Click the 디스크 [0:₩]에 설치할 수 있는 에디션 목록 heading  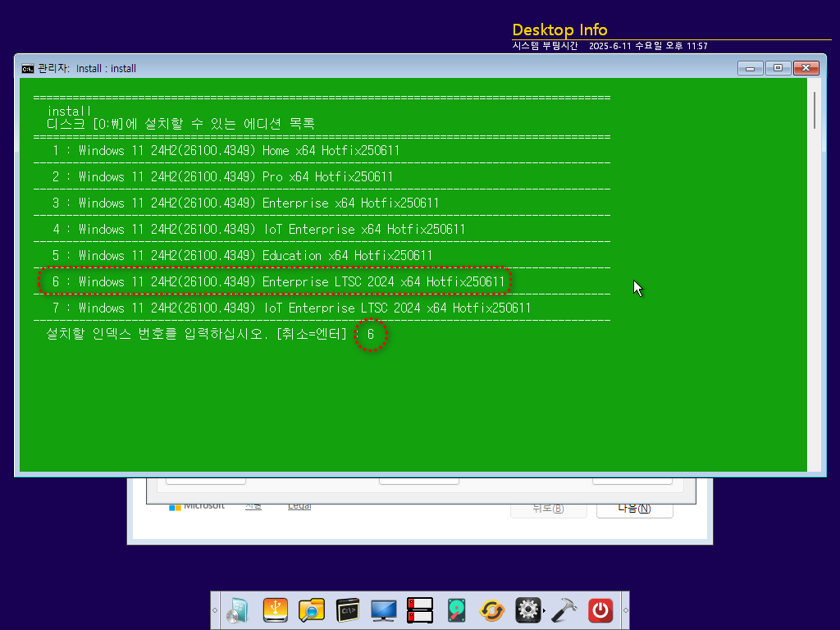tap(180, 124)
